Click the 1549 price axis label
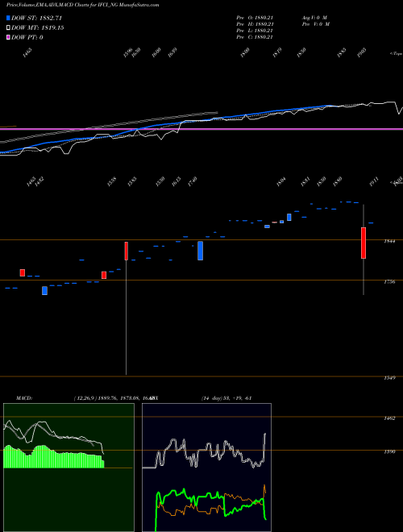 click(389, 378)
